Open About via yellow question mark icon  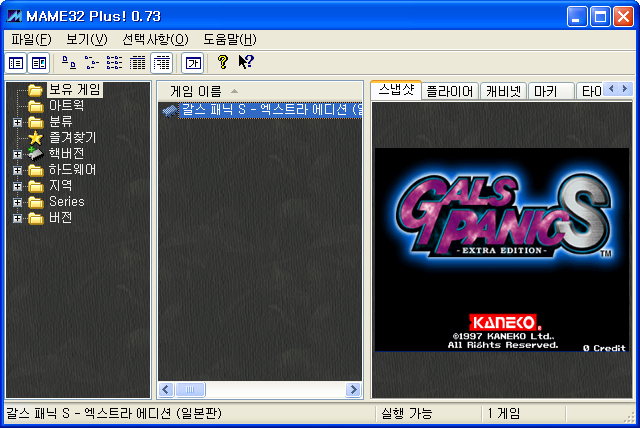223,62
